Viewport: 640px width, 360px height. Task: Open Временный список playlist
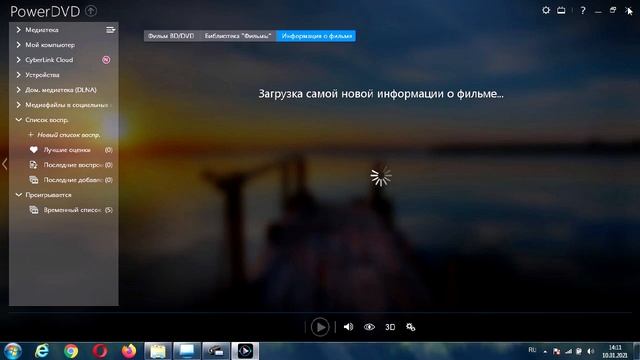(x=71, y=210)
